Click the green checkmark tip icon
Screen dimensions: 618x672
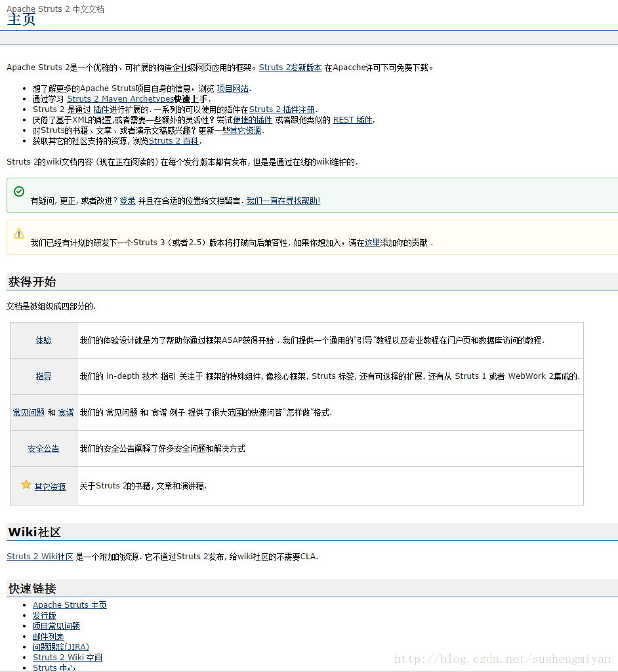[x=19, y=191]
